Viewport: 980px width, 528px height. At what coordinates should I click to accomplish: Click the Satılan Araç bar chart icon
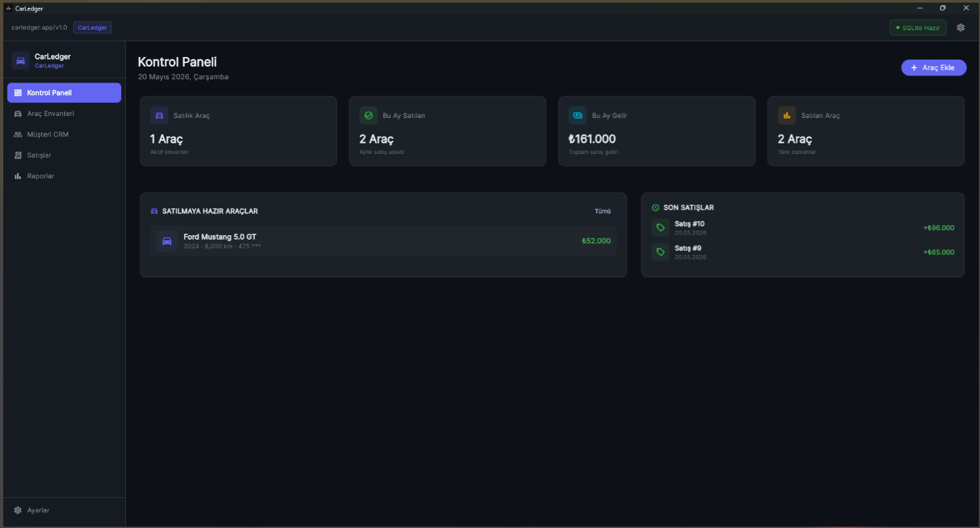tap(787, 115)
